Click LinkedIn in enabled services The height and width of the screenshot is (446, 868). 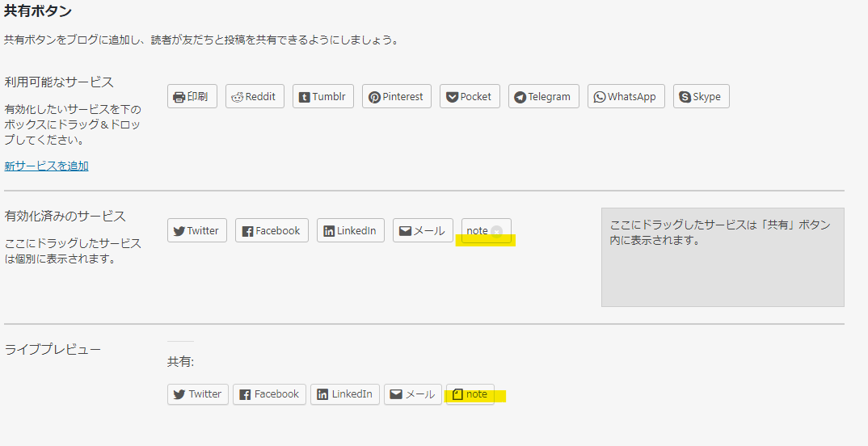point(351,231)
